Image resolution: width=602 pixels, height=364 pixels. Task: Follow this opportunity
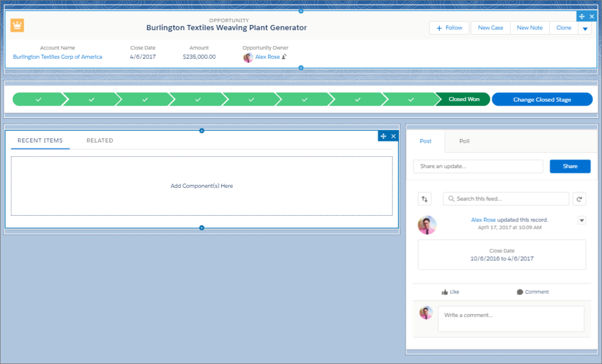(449, 28)
